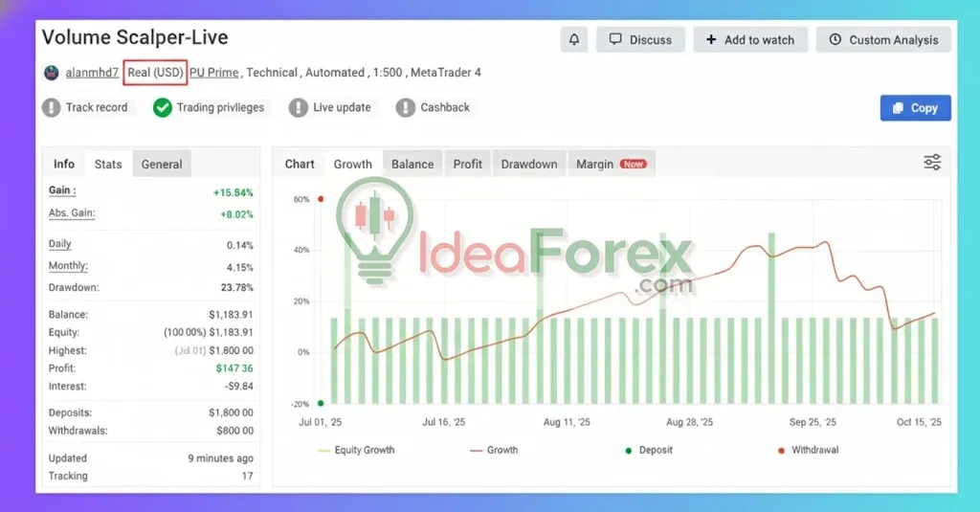Click the Cashback warning icon
Image resolution: width=980 pixels, height=512 pixels.
click(405, 107)
